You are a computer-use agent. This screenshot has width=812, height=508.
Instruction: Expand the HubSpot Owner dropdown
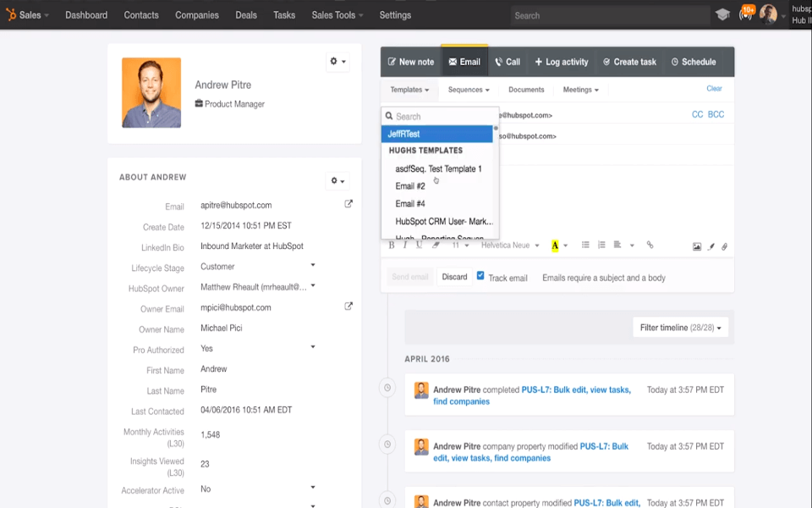point(313,285)
